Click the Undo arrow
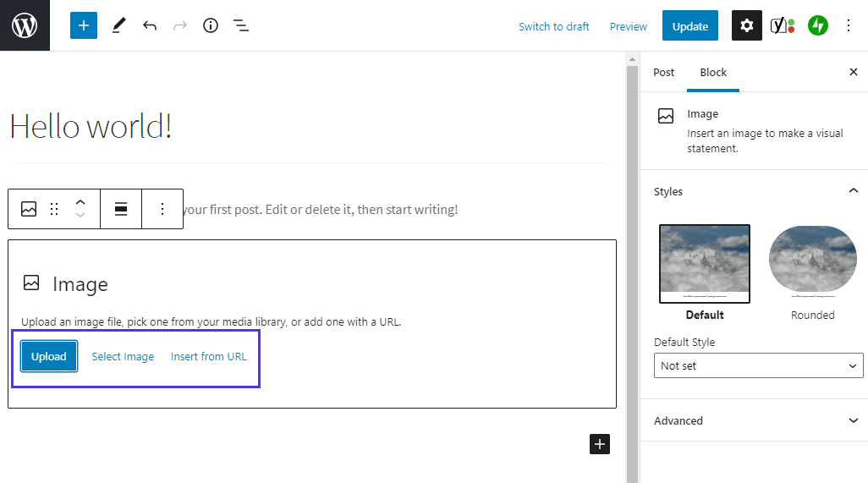868x483 pixels. (150, 25)
